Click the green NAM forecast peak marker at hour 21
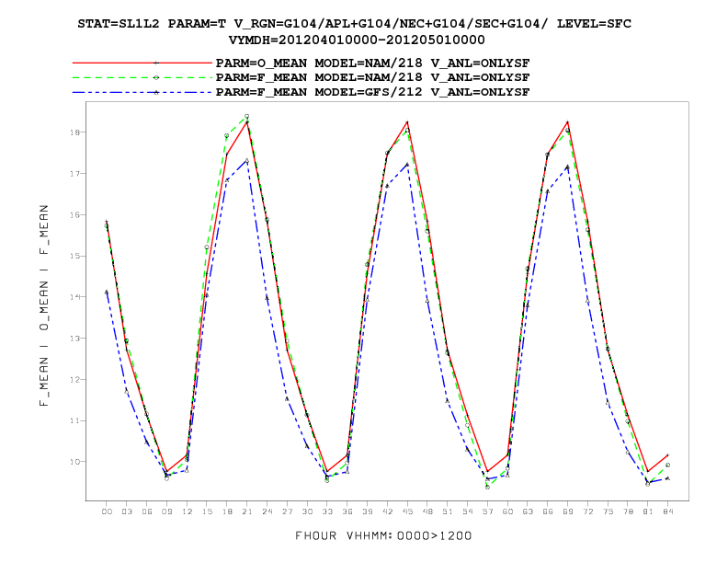The width and height of the screenshot is (728, 563). 247,116
